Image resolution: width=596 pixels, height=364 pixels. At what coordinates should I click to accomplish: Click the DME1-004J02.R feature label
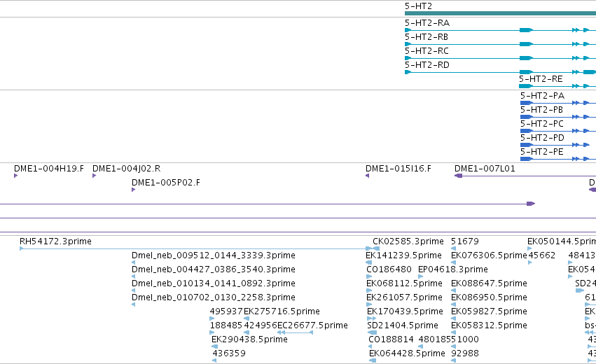pyautogui.click(x=126, y=169)
